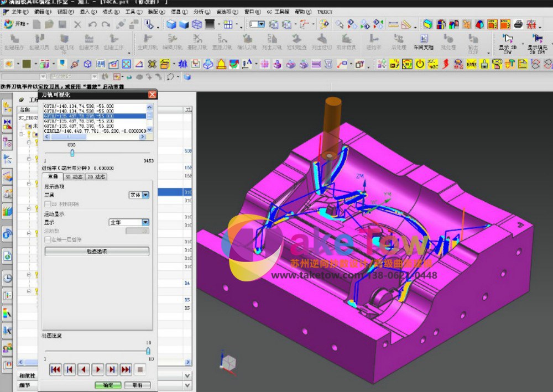
Task: Switch to the 3D Dynamic tab
Action: (74, 176)
